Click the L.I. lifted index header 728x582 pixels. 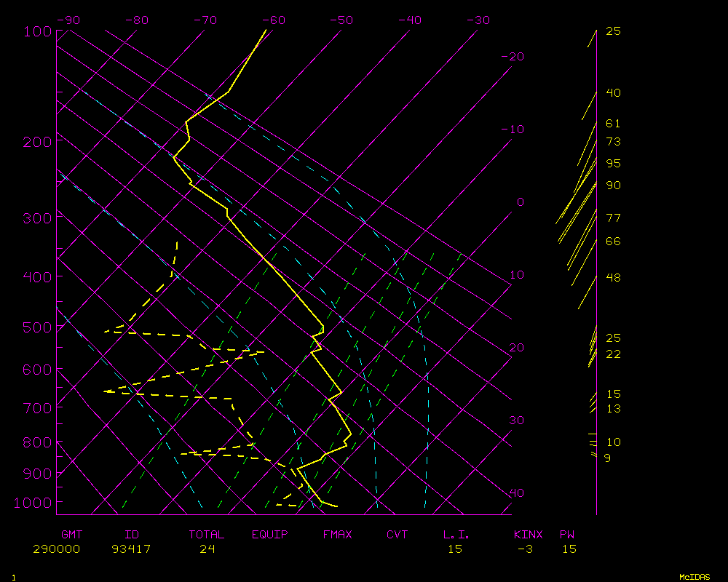[x=456, y=535]
